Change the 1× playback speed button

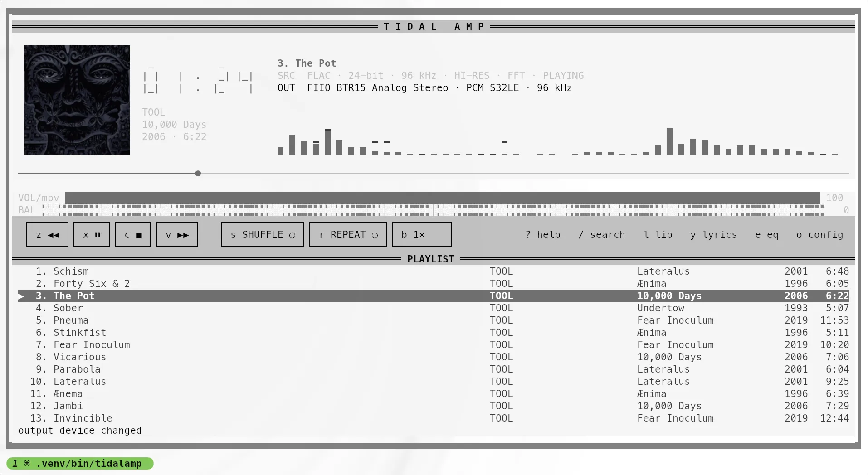click(422, 234)
